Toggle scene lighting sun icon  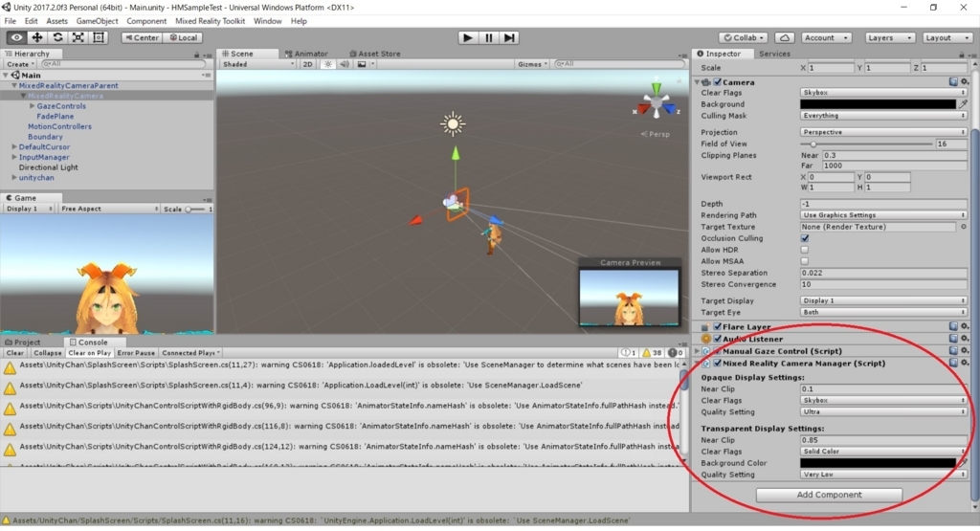coord(327,64)
